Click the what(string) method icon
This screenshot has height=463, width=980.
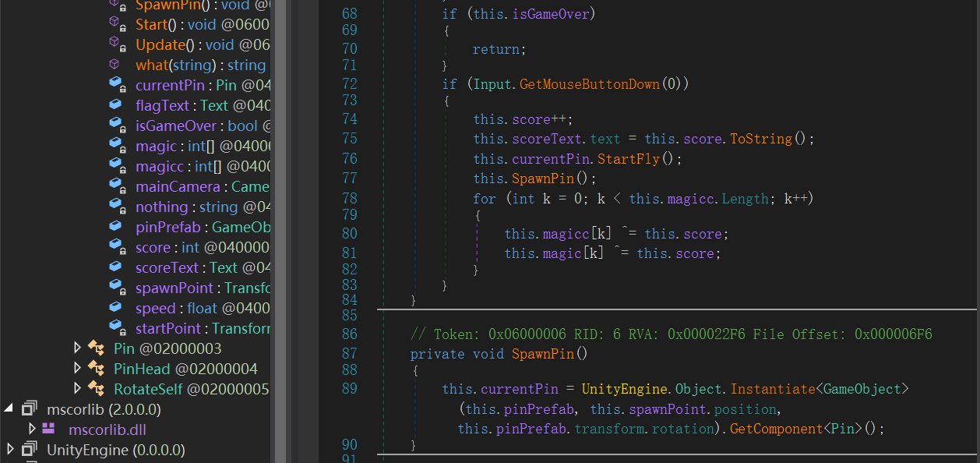(115, 65)
